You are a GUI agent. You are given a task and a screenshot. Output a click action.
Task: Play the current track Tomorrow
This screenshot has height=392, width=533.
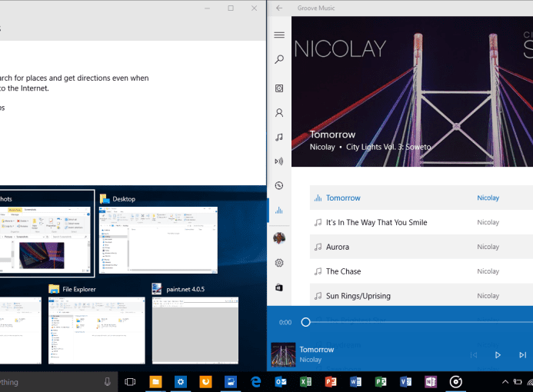(498, 355)
